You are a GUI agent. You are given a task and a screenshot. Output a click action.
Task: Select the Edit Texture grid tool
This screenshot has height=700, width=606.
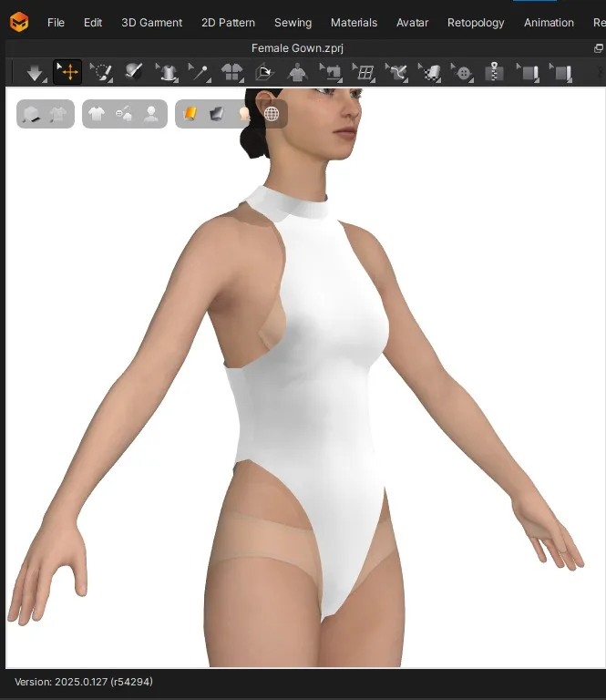click(364, 72)
